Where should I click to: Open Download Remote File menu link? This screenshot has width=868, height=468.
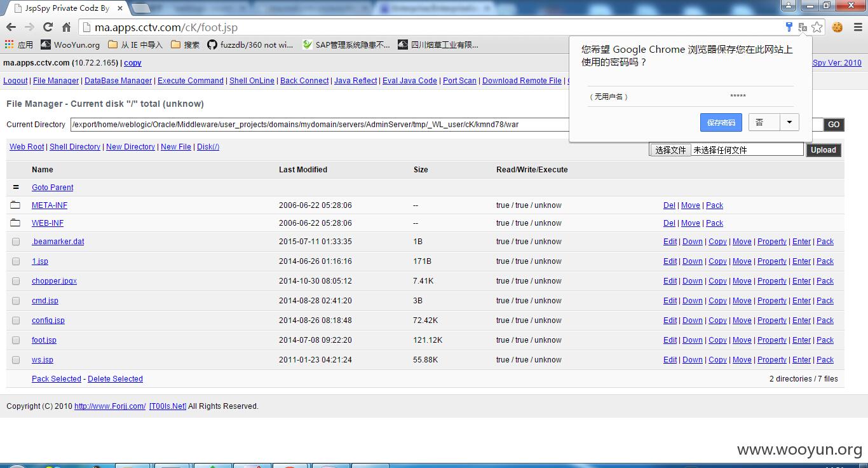tap(522, 81)
